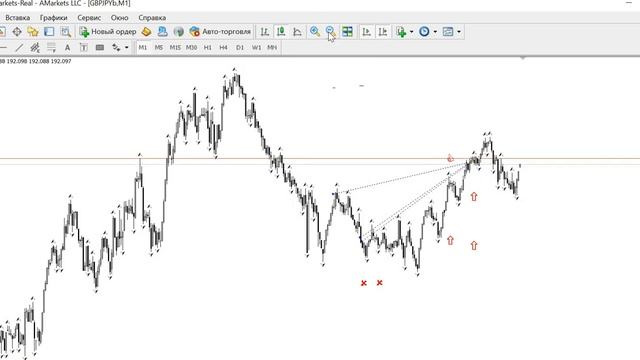Select the text tool A
The height and width of the screenshot is (360, 640).
coord(67,48)
